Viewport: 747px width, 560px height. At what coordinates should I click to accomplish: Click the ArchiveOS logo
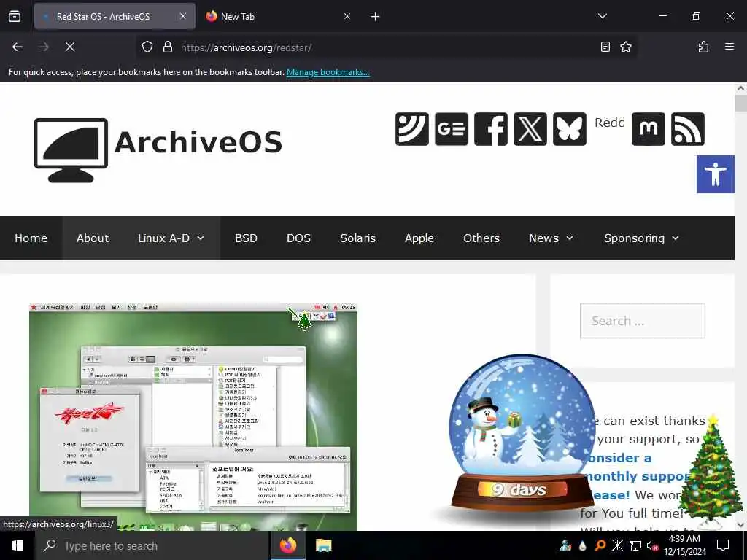point(158,150)
